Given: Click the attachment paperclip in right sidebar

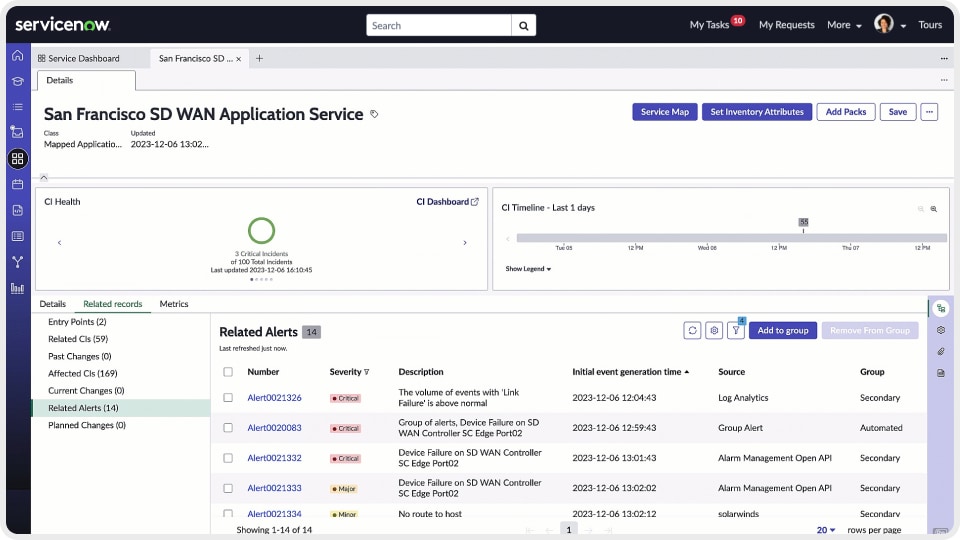Looking at the screenshot, I should (940, 351).
